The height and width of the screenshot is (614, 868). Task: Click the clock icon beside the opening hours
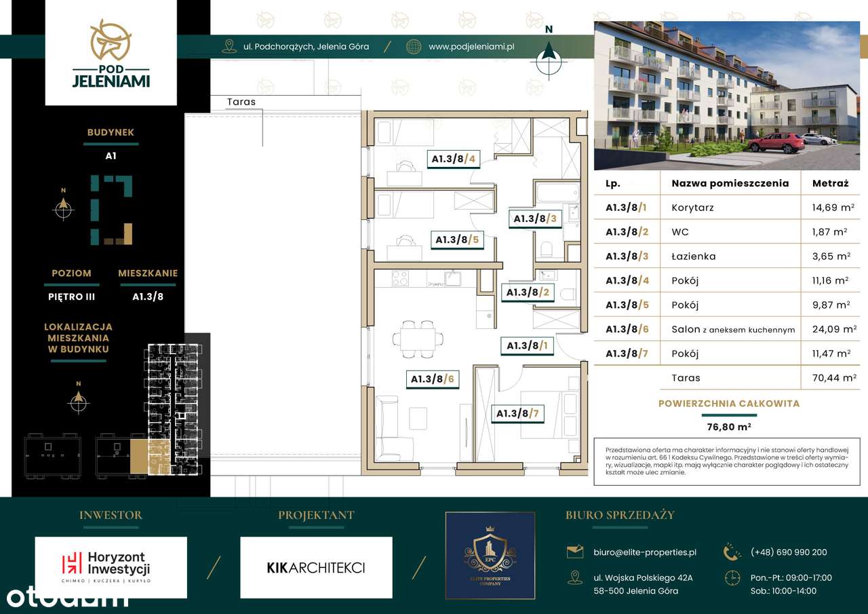(x=732, y=577)
